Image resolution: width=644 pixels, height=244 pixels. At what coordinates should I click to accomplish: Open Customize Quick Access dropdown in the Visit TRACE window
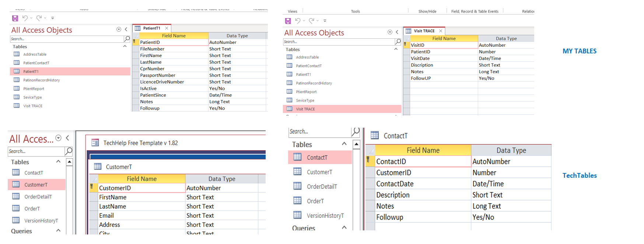325,21
